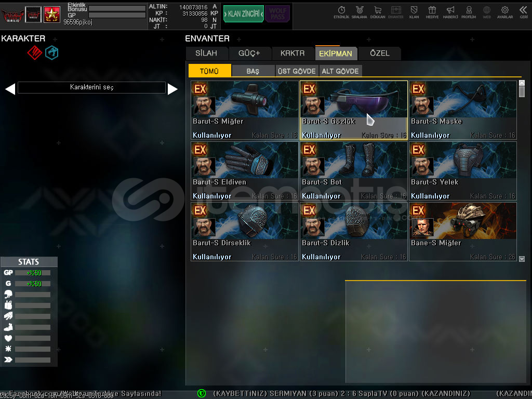Click the GP progress bar under Etkinlik Bonusu
The width and height of the screenshot is (532, 399).
point(117,15)
